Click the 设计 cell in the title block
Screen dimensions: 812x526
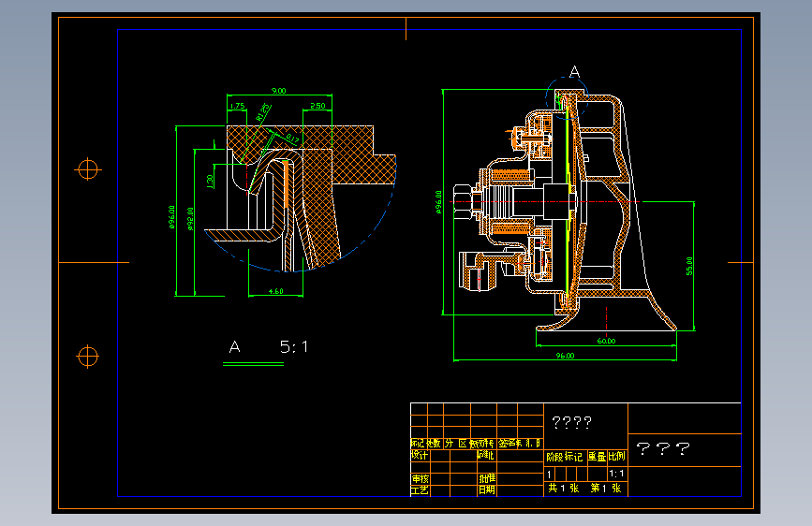[x=420, y=456]
